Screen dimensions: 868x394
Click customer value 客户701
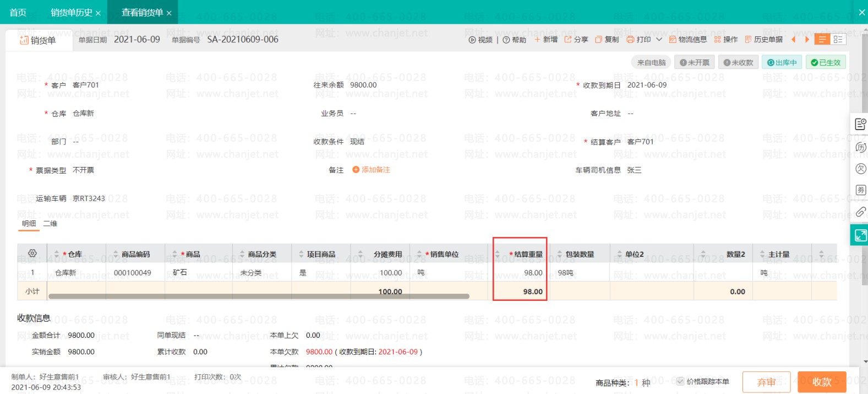(86, 85)
